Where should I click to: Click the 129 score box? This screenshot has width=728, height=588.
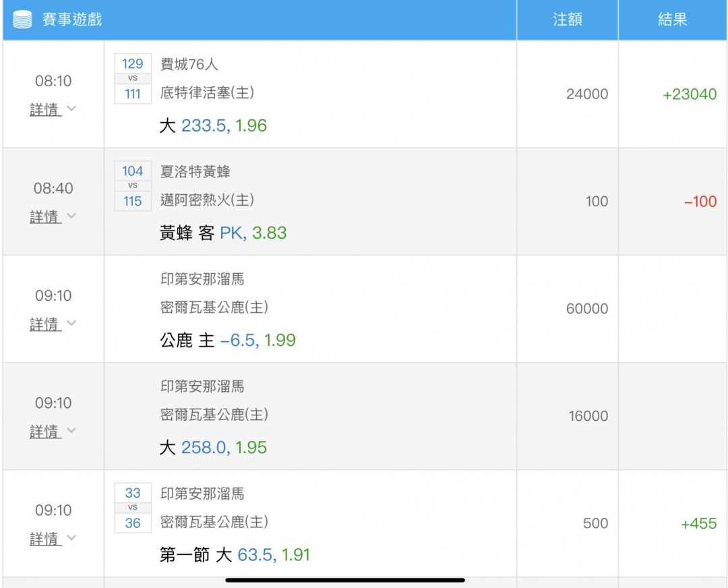[x=133, y=63]
